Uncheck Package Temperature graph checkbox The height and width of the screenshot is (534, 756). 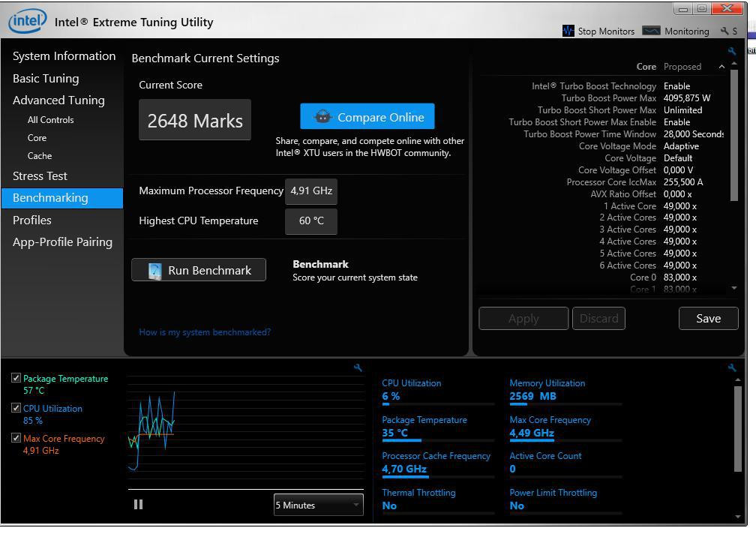click(16, 378)
